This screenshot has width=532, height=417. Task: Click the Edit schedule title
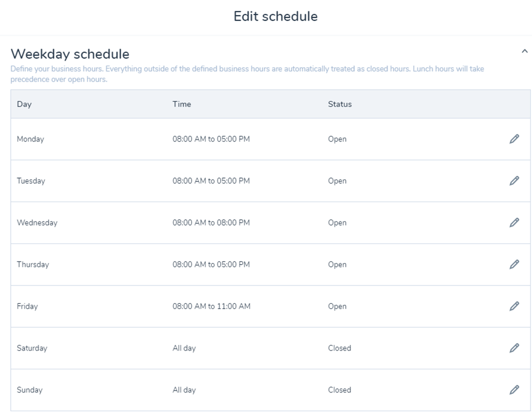[x=275, y=16]
